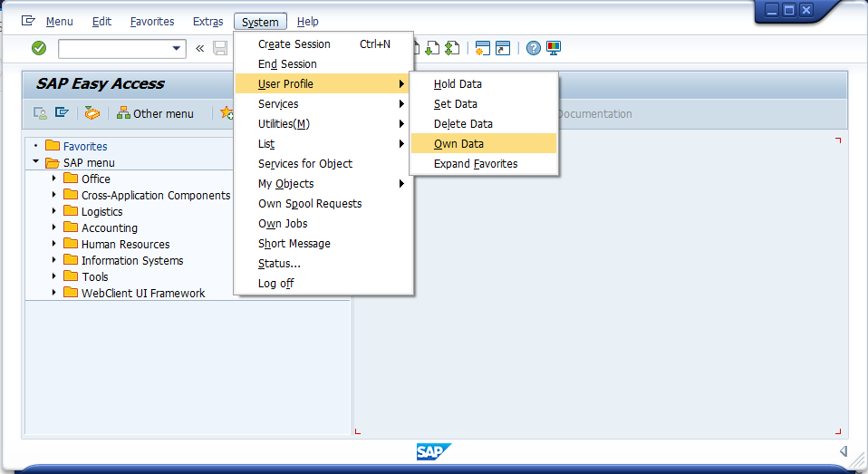The image size is (868, 474).
Task: Collapse the SAP menu tree node
Action: click(36, 161)
